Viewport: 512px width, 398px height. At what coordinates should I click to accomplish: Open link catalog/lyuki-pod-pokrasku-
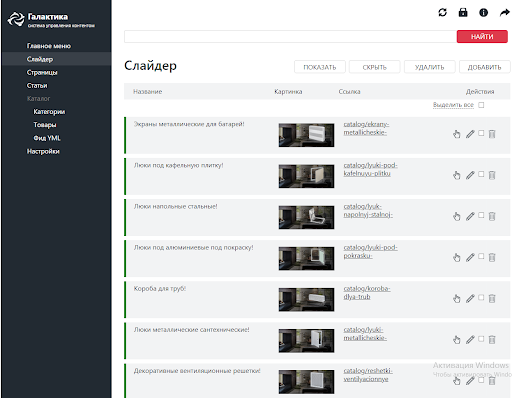click(370, 252)
